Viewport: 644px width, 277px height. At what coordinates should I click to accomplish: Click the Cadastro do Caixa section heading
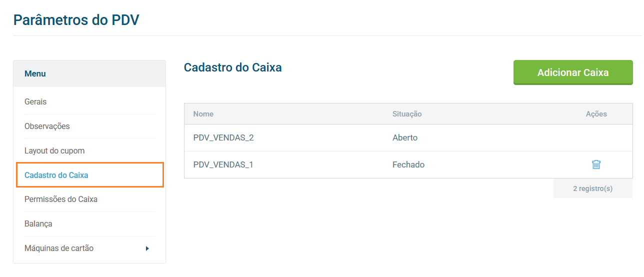coord(233,67)
